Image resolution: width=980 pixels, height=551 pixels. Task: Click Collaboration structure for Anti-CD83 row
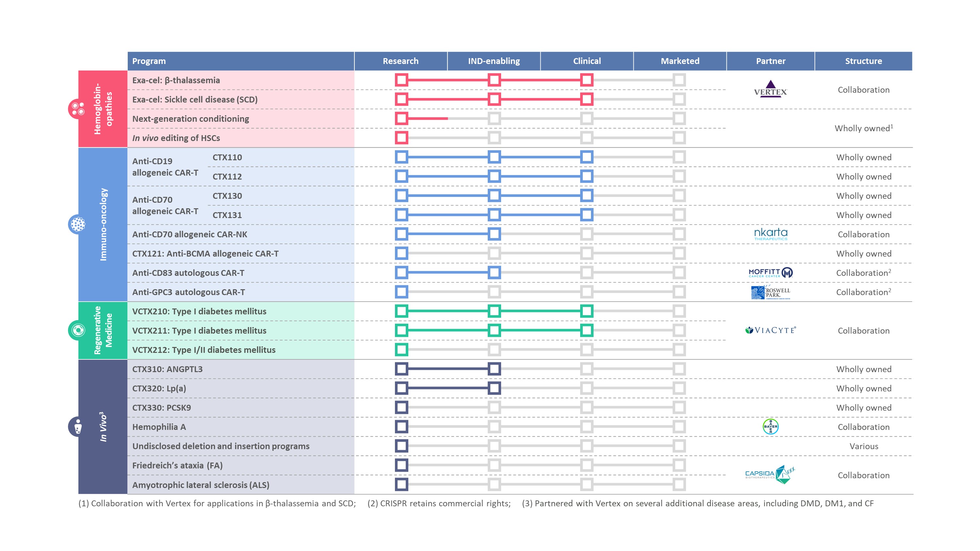click(x=864, y=273)
